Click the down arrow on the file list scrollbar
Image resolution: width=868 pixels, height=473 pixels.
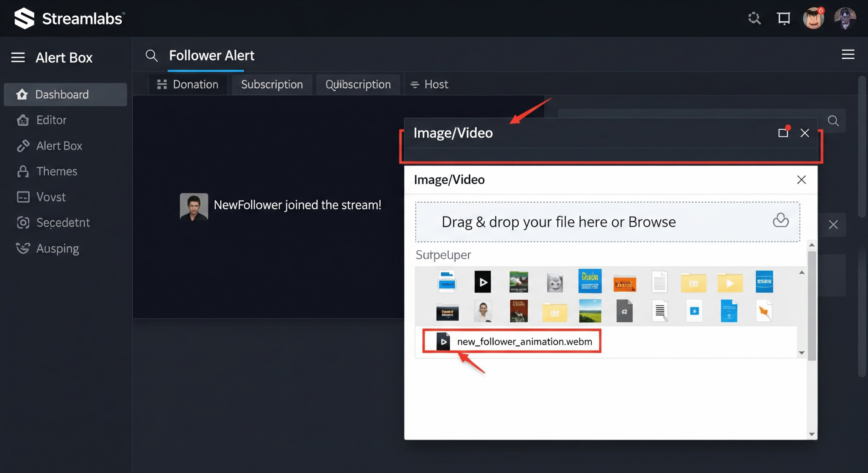click(x=801, y=352)
